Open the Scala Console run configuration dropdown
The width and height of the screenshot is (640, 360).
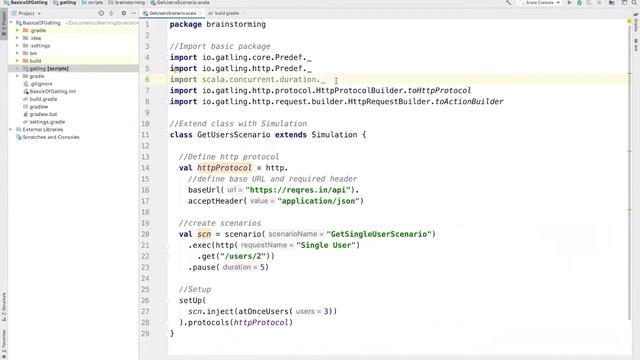540,2
